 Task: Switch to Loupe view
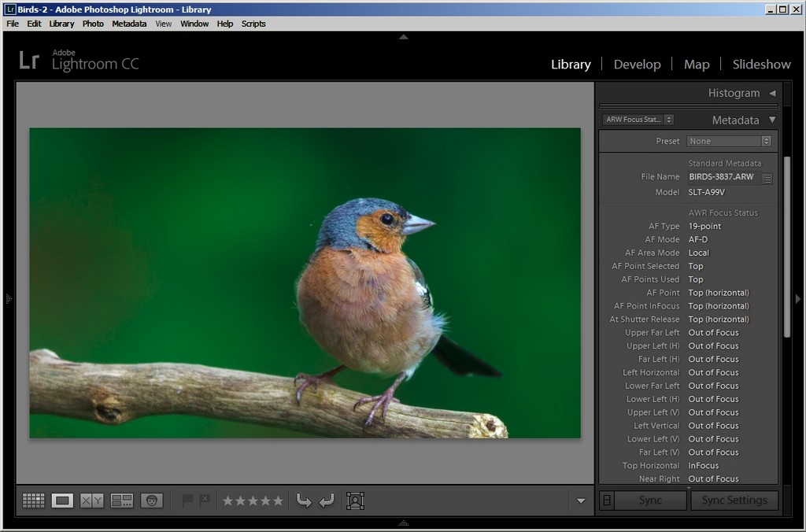click(62, 501)
